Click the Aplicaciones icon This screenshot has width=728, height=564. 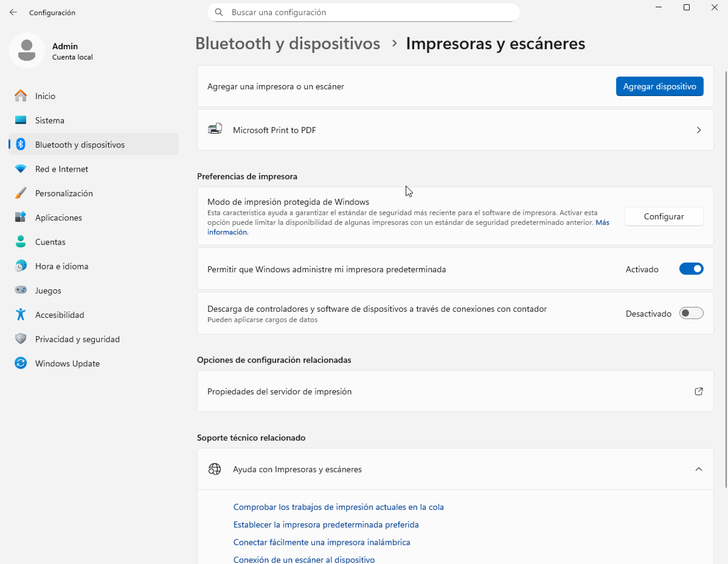tap(21, 217)
